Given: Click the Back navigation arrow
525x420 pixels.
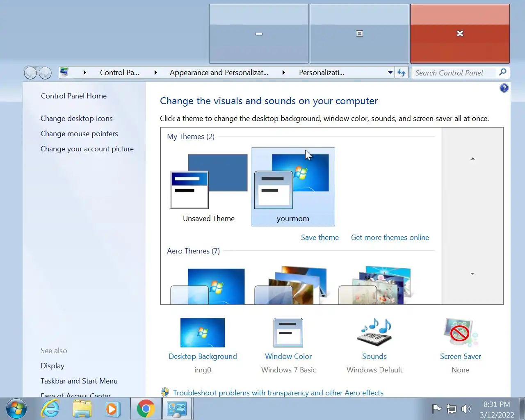Looking at the screenshot, I should point(30,73).
